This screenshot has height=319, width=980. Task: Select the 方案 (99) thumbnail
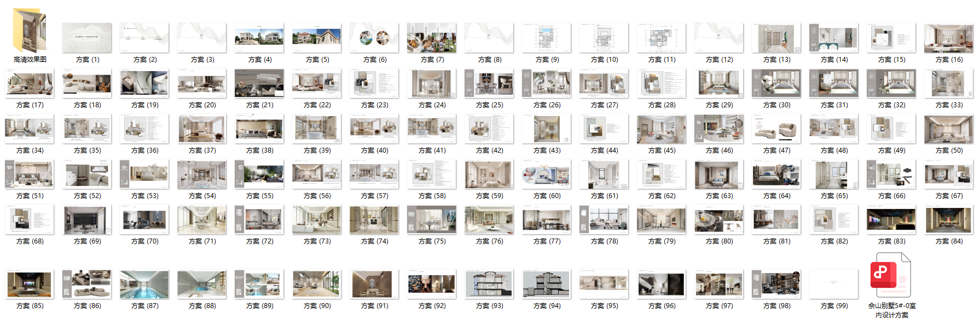click(834, 284)
